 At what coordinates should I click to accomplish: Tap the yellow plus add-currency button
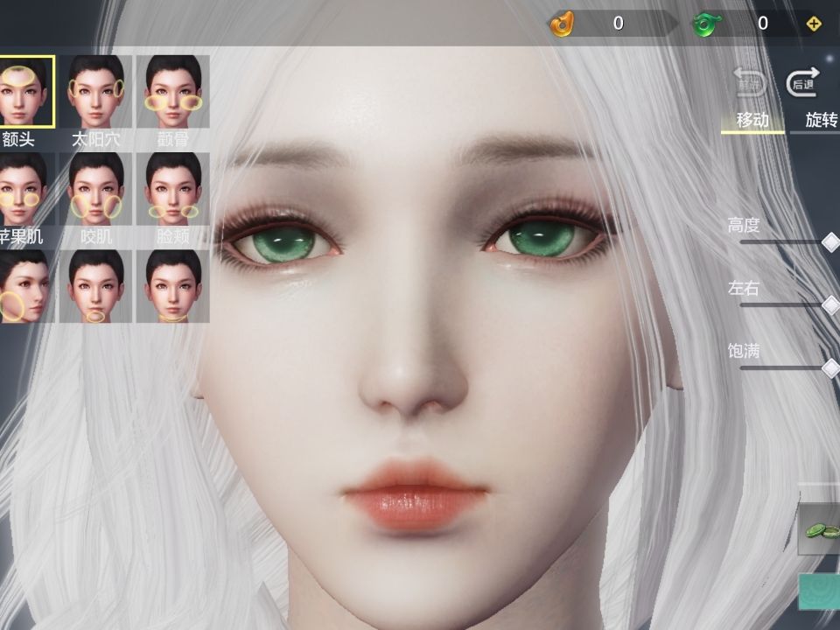point(814,24)
